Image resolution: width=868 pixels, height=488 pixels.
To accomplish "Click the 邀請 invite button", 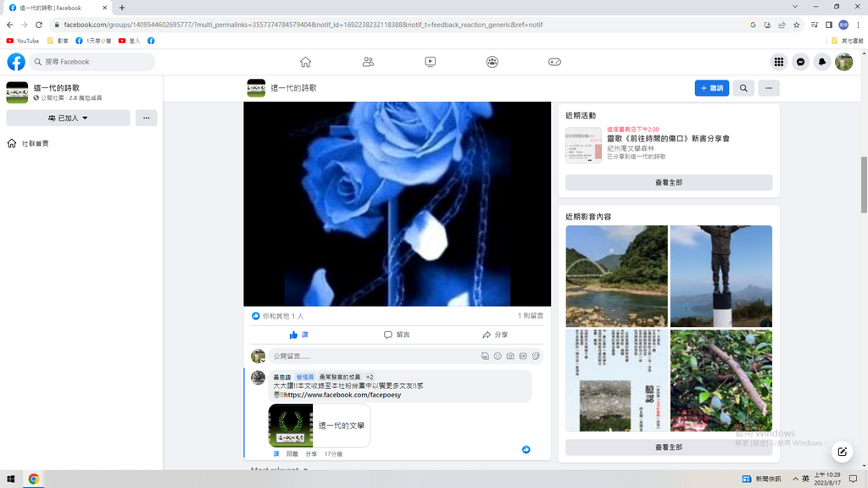I will click(711, 88).
